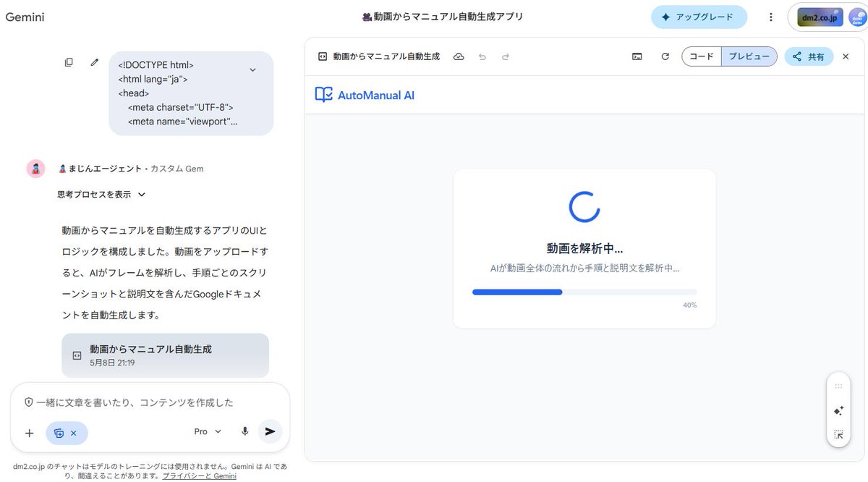The width and height of the screenshot is (868, 482).
Task: Click the canvas title 動画からマニュアル自動生成
Action: 386,56
